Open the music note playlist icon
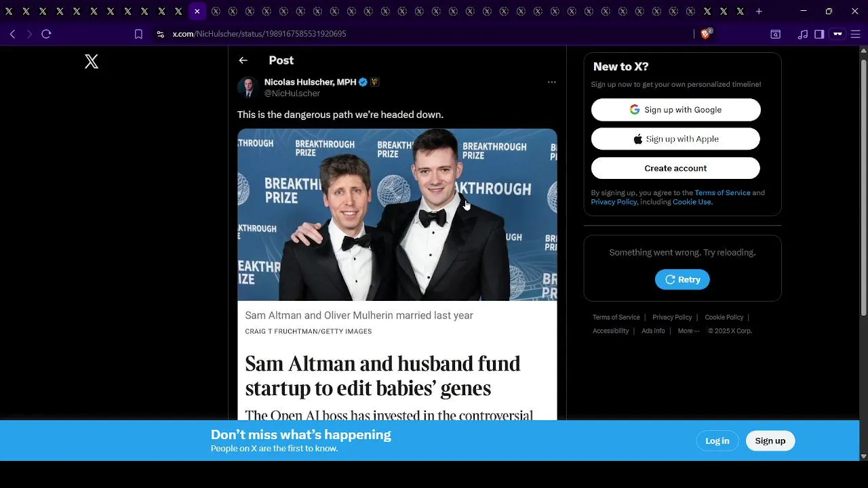The height and width of the screenshot is (488, 868). point(803,34)
